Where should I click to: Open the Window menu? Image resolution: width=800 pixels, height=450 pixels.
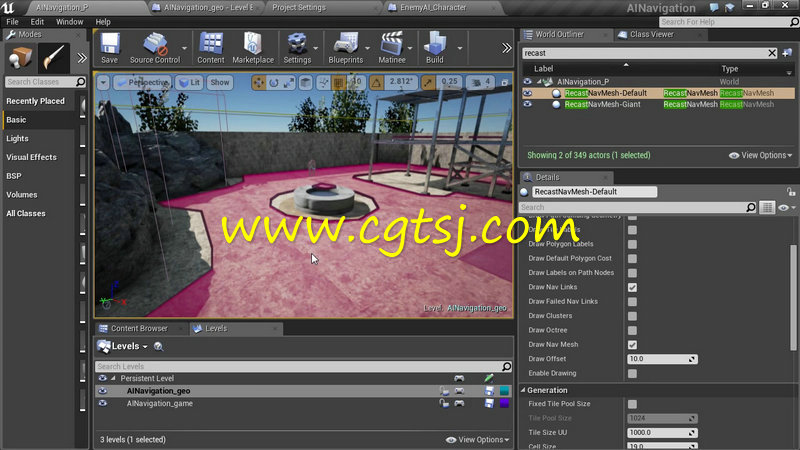(x=69, y=22)
